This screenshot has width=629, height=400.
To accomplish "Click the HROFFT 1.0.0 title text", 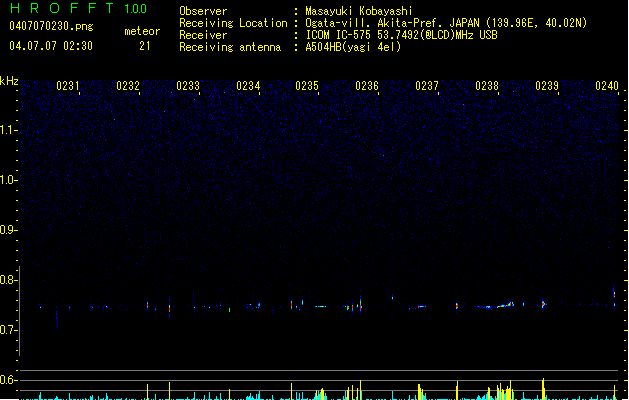I will click(79, 8).
